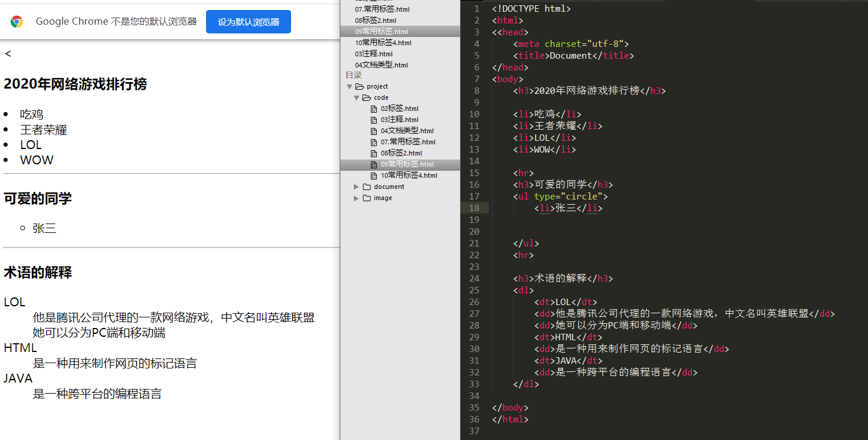Image resolution: width=868 pixels, height=440 pixels.
Task: Click 张三 in browser page
Action: 45,228
